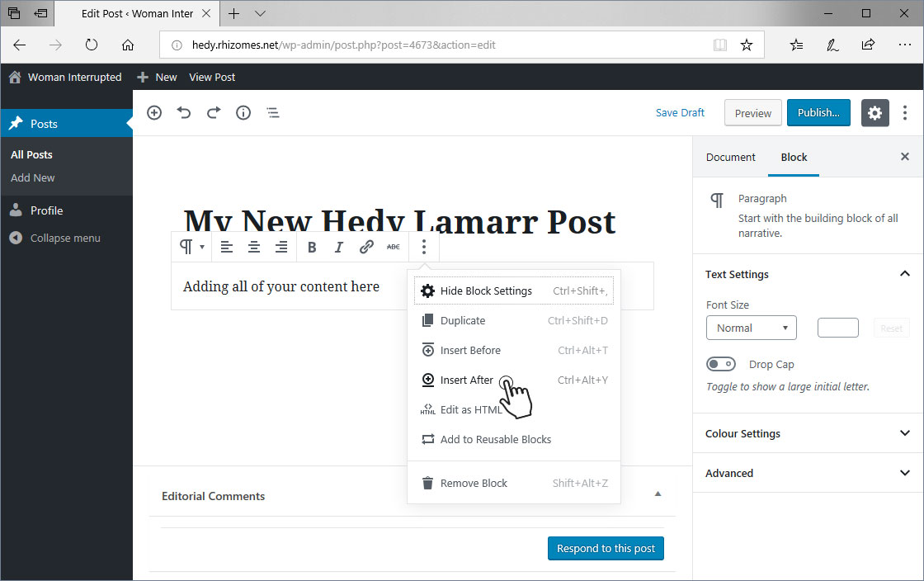Open the favorites hub icon
This screenshot has width=924, height=581.
[796, 45]
